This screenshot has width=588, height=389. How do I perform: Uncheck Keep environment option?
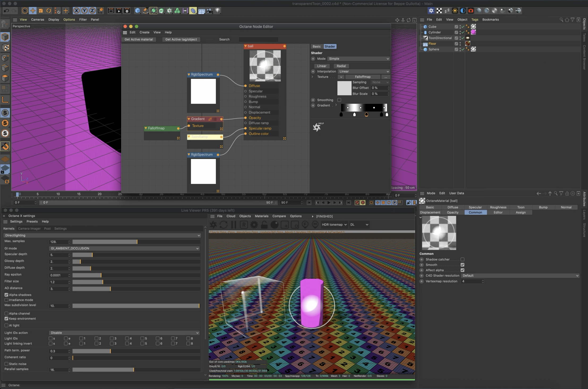tap(6, 319)
